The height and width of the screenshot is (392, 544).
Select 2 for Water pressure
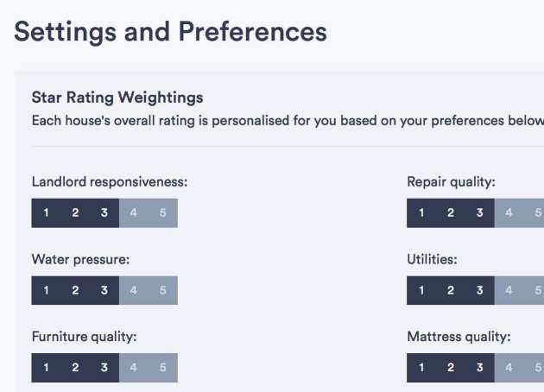(x=75, y=290)
